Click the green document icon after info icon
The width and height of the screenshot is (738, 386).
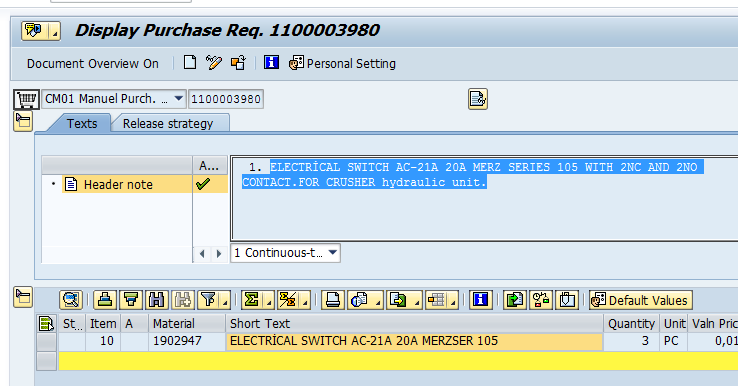click(514, 300)
